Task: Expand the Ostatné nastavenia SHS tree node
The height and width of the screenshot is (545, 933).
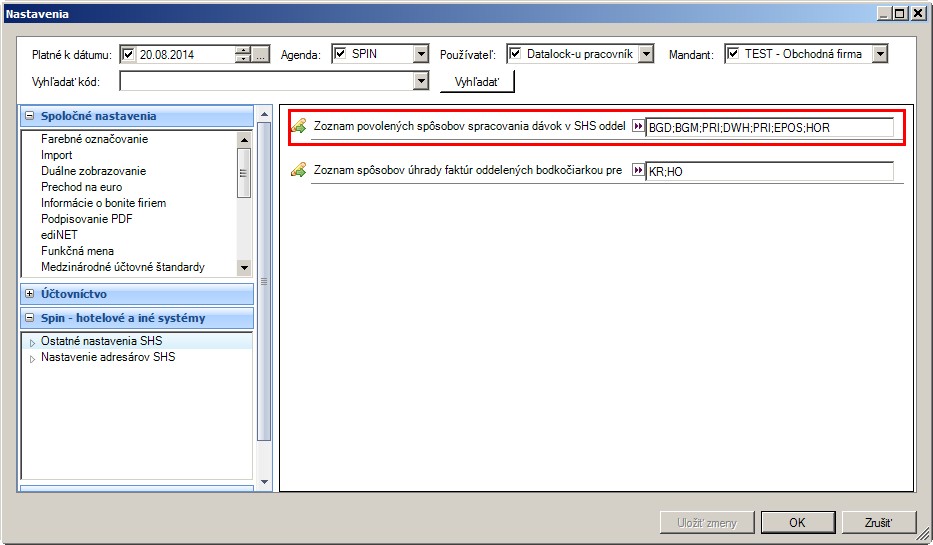Action: (32, 343)
